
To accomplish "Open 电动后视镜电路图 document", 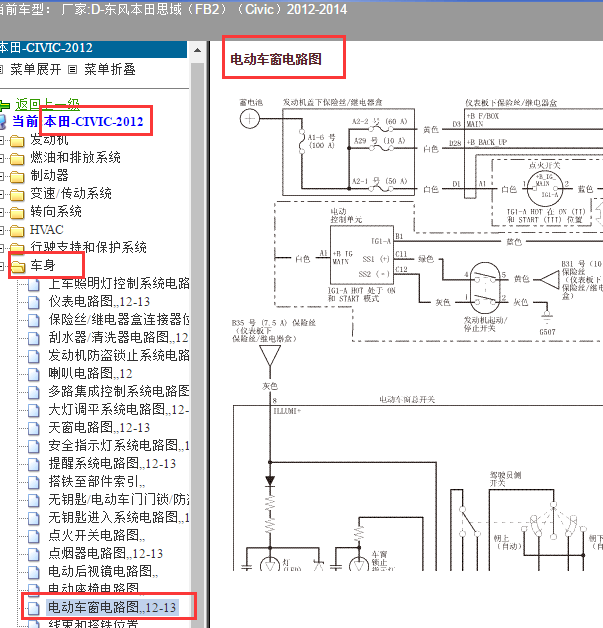I will pyautogui.click(x=103, y=572).
